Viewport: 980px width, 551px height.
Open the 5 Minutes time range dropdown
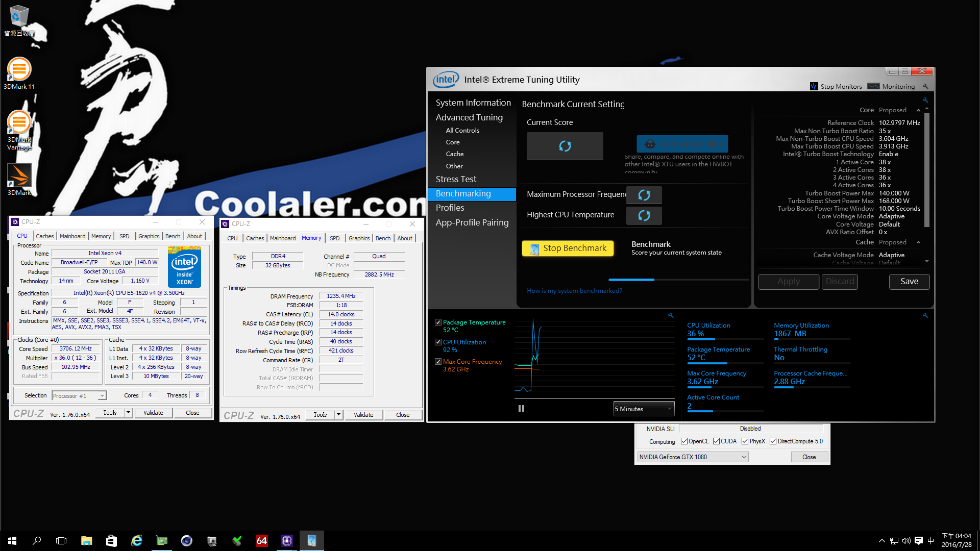point(644,409)
